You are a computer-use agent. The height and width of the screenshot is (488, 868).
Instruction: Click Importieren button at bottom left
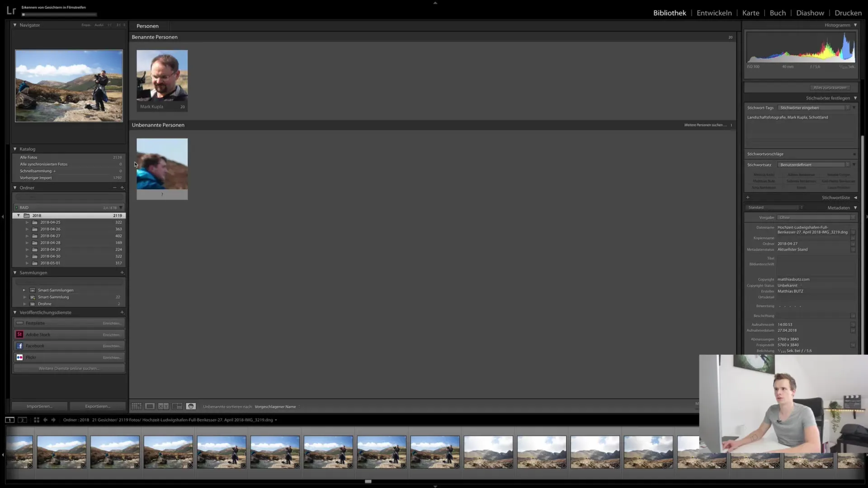[39, 406]
